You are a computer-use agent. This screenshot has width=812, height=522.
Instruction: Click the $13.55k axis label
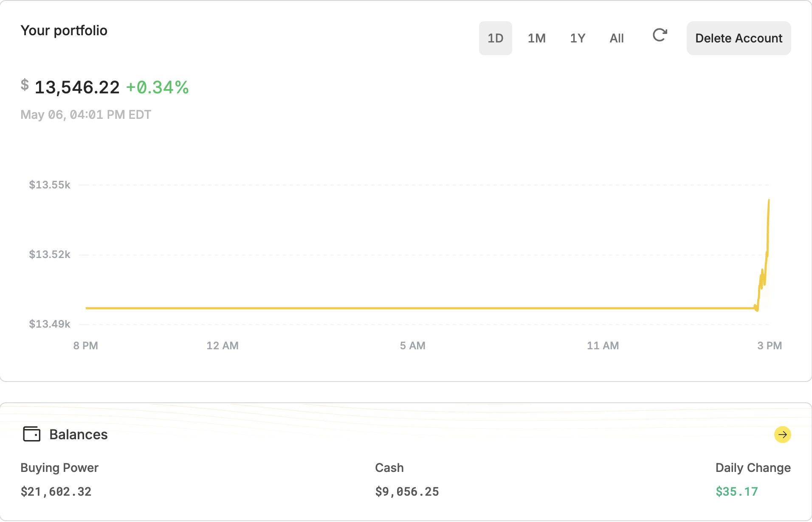(x=49, y=185)
